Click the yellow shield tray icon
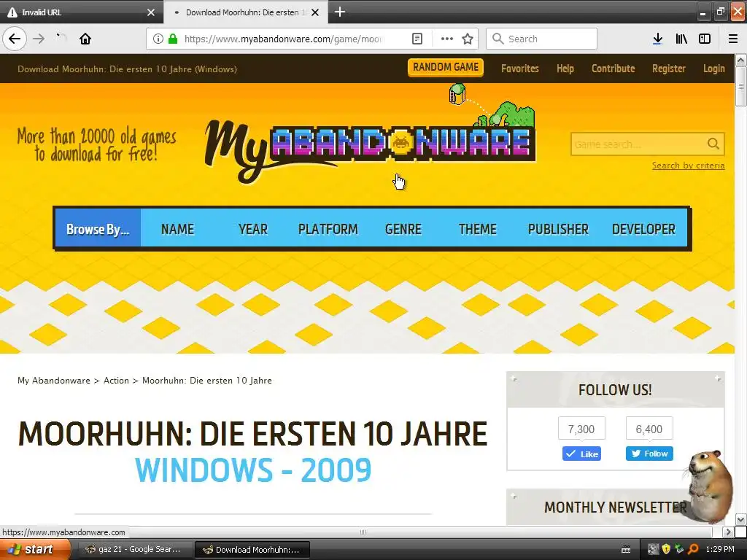This screenshot has width=747, height=560. (x=667, y=549)
